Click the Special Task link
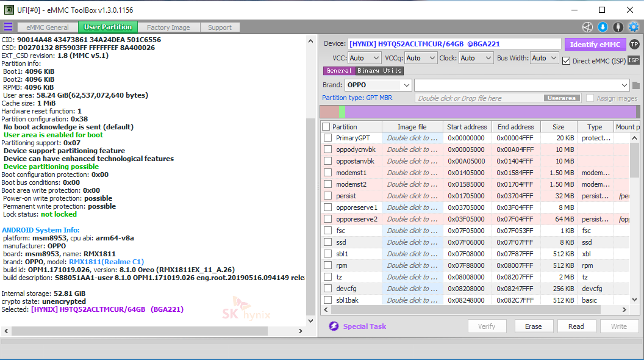 click(x=365, y=326)
